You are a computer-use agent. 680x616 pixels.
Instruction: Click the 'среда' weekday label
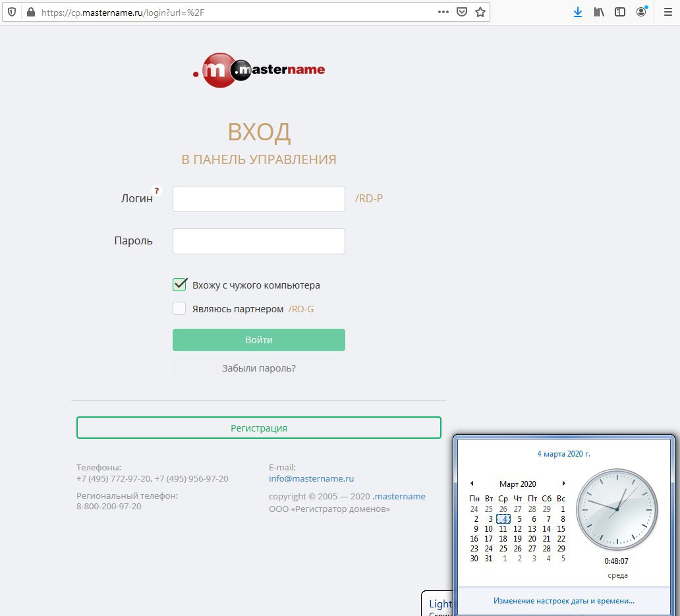tap(617, 575)
